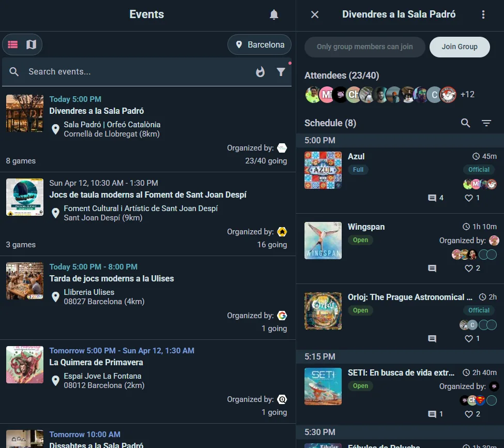Open Jocs de taula moderns al Foment event
504x448 pixels.
pos(148,195)
